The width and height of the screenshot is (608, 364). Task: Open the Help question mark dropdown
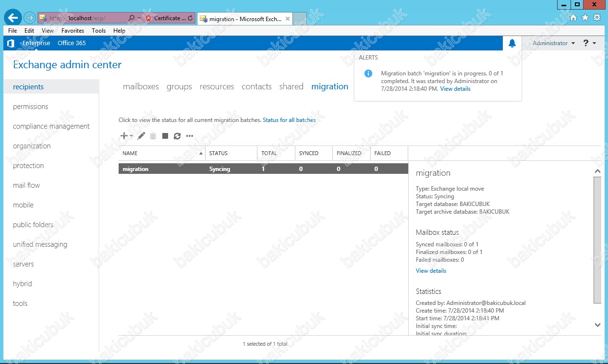pos(590,43)
